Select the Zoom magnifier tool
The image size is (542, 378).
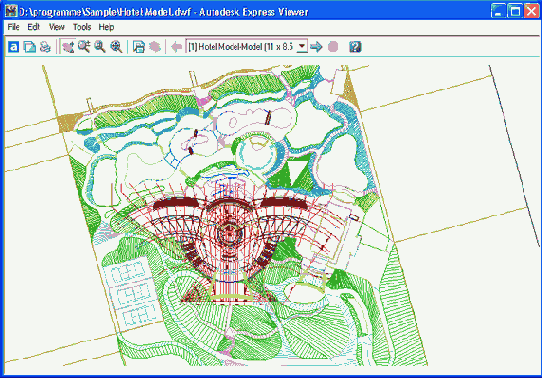(84, 47)
